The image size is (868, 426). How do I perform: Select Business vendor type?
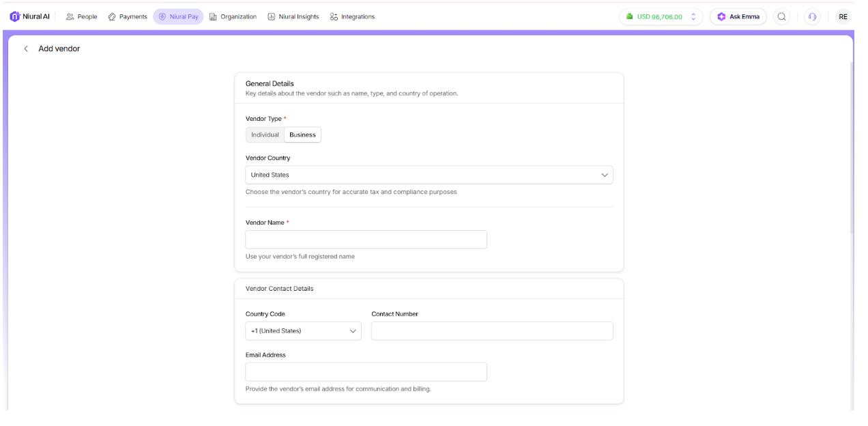(x=302, y=135)
